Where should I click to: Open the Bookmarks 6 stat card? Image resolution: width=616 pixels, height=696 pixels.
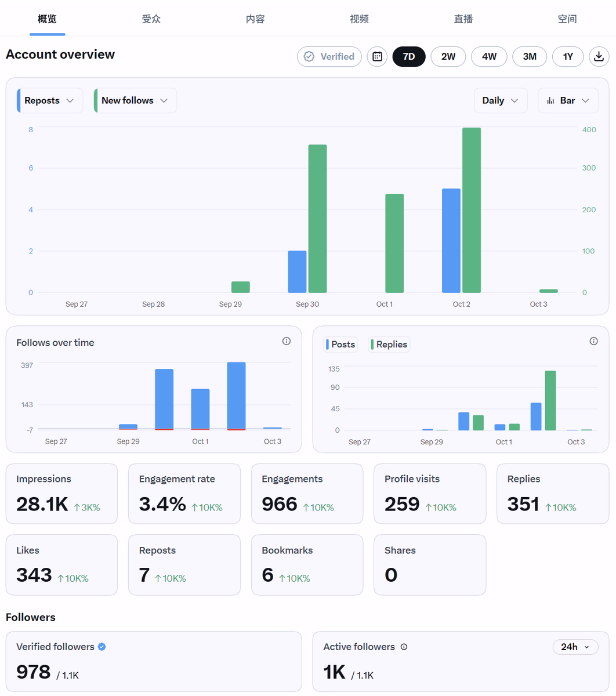[x=307, y=565]
